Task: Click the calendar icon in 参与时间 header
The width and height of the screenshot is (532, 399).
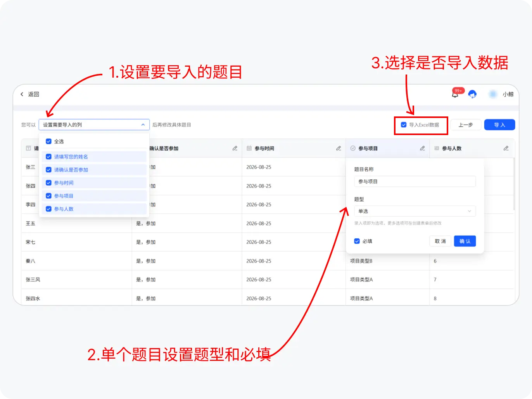Action: pos(249,148)
